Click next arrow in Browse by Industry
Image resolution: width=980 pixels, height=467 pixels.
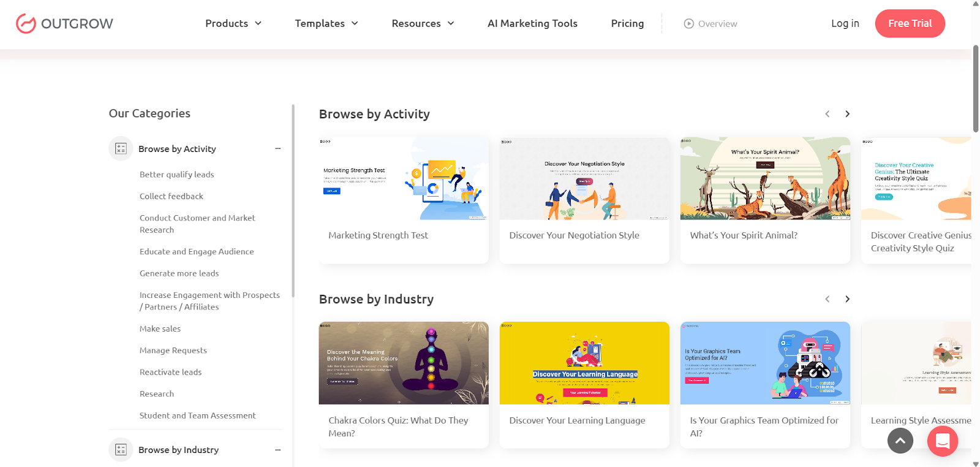[847, 299]
